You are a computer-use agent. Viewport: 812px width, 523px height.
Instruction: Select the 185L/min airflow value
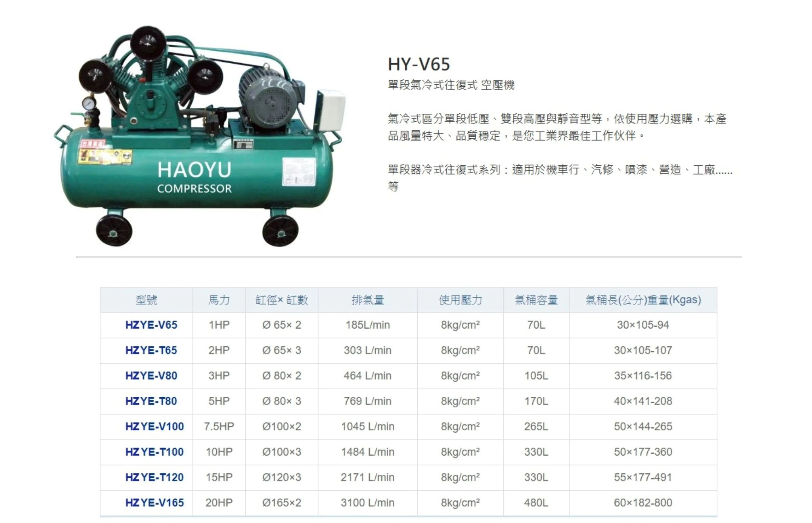coord(367,325)
